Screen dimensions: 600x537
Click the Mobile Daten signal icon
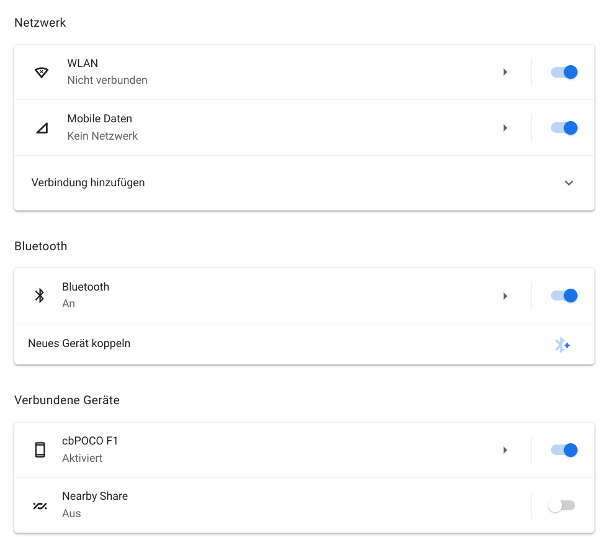click(x=41, y=128)
